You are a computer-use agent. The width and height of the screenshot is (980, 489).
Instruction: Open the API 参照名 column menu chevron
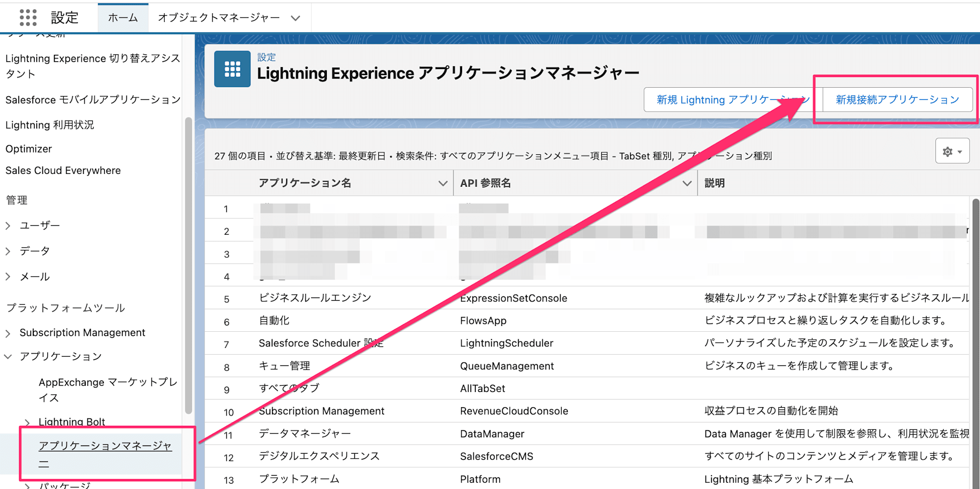687,183
